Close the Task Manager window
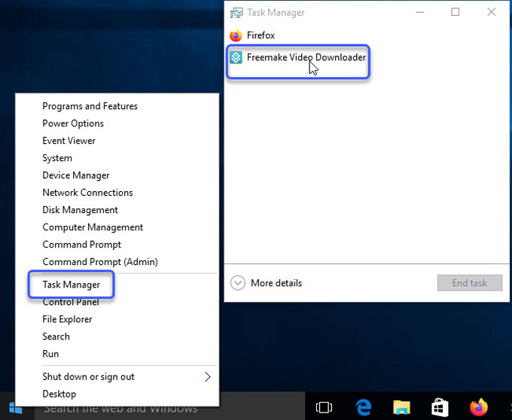This screenshot has width=512, height=420. [492, 12]
